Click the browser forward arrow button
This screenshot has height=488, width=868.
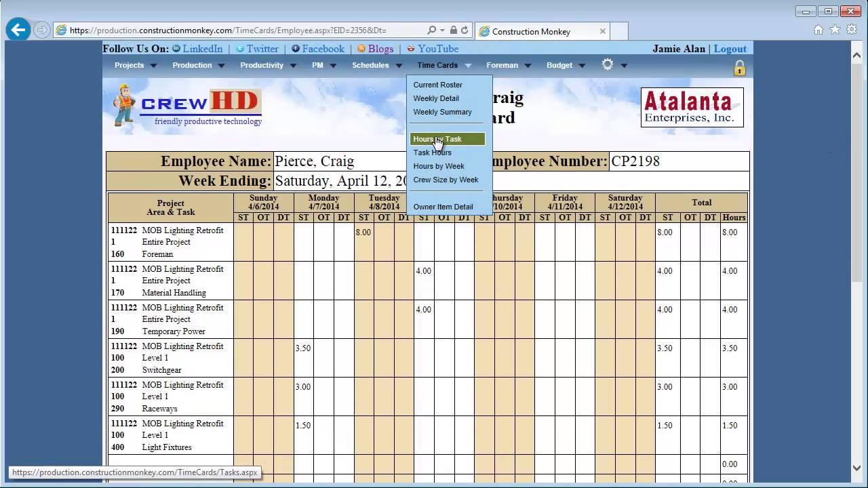pos(41,30)
